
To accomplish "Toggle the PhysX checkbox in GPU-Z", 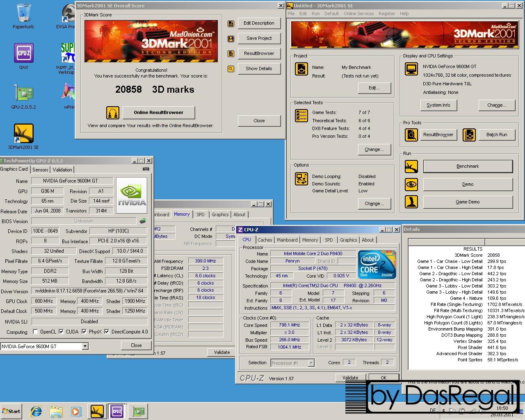I will tap(84, 332).
